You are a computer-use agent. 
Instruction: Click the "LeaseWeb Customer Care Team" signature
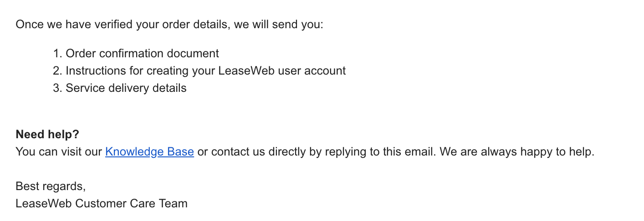102,203
